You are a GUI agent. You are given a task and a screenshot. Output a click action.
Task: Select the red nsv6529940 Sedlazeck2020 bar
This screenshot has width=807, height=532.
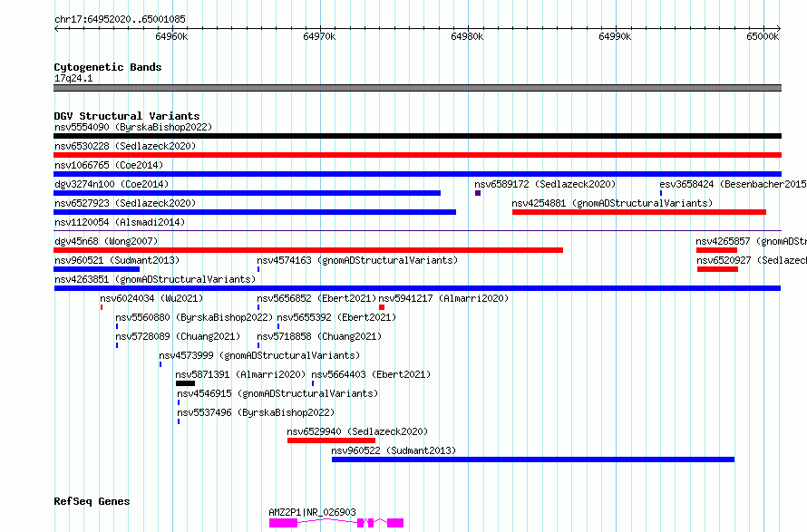[332, 440]
